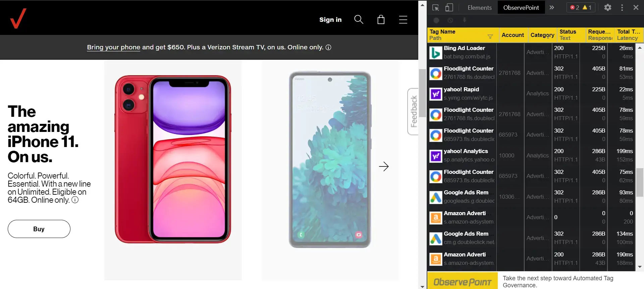
Task: Sort by the Reque... Response column header
Action: (x=600, y=35)
